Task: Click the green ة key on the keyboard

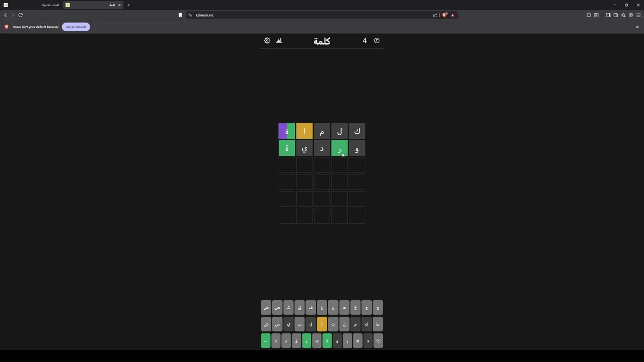Action: (327, 341)
